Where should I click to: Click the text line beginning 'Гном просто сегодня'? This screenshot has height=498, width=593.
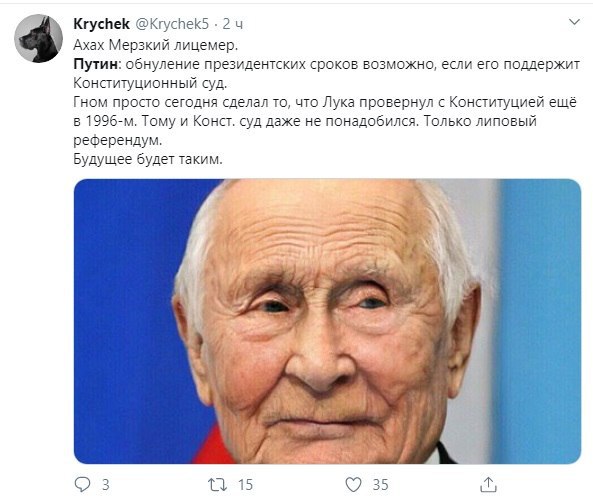(x=325, y=102)
